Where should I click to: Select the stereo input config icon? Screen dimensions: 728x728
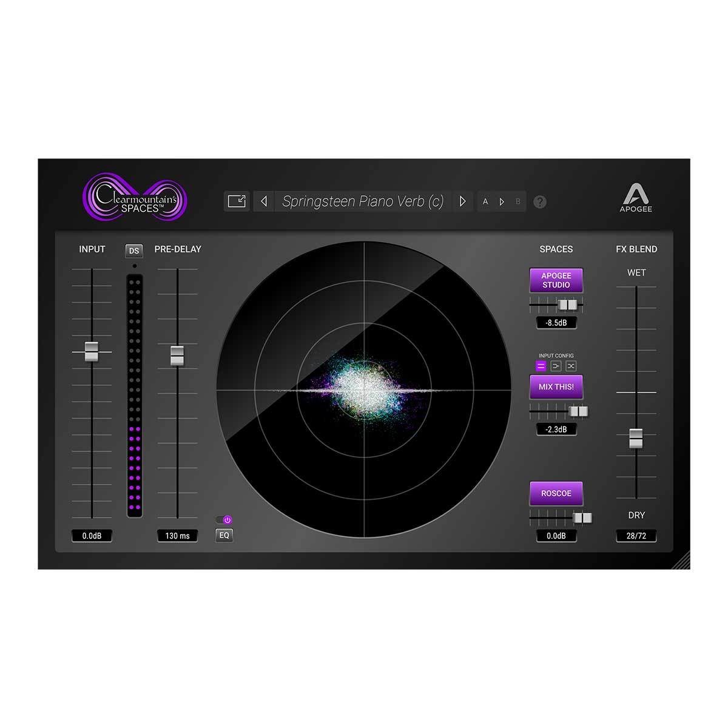tap(541, 365)
